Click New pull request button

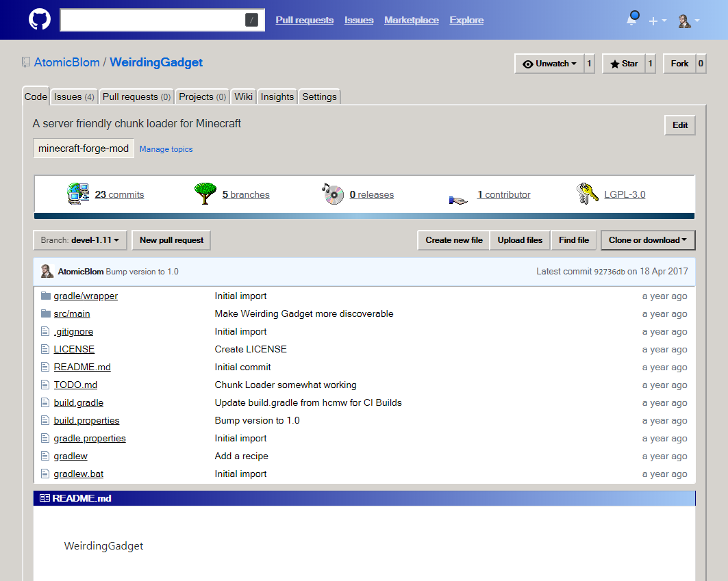click(171, 240)
